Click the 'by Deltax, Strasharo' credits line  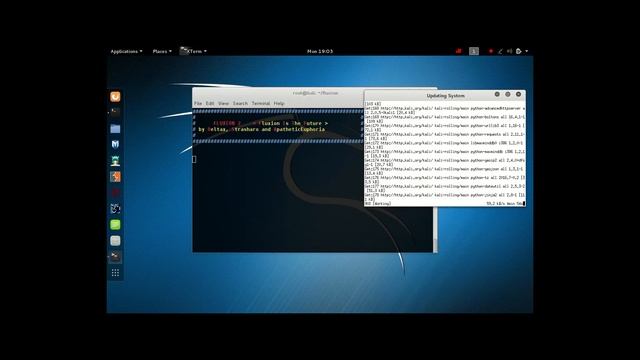[262, 129]
